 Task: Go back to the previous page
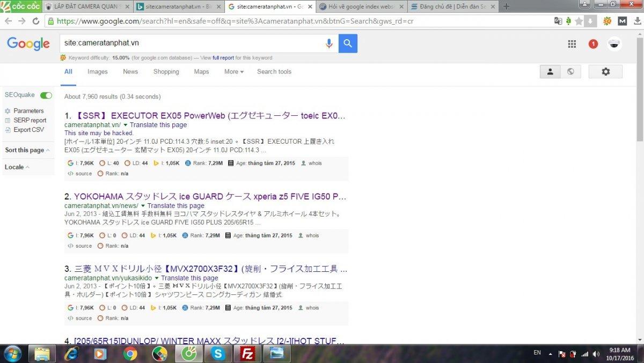(x=8, y=21)
